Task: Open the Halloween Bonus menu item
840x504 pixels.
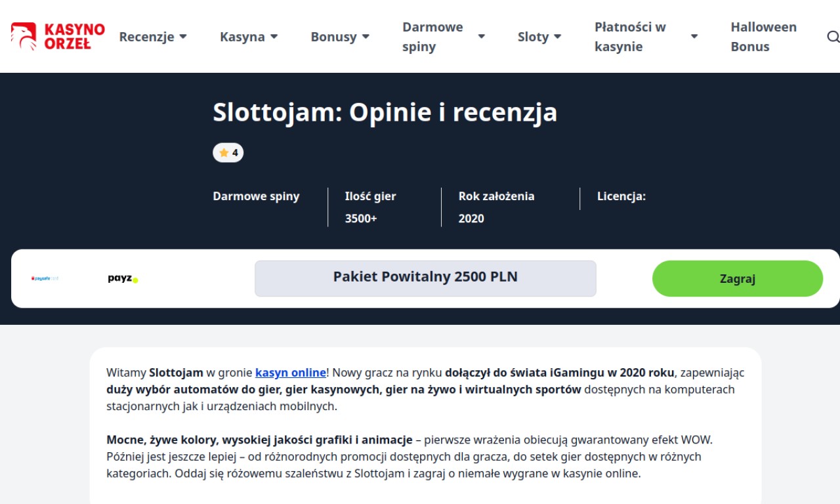Action: pos(763,37)
